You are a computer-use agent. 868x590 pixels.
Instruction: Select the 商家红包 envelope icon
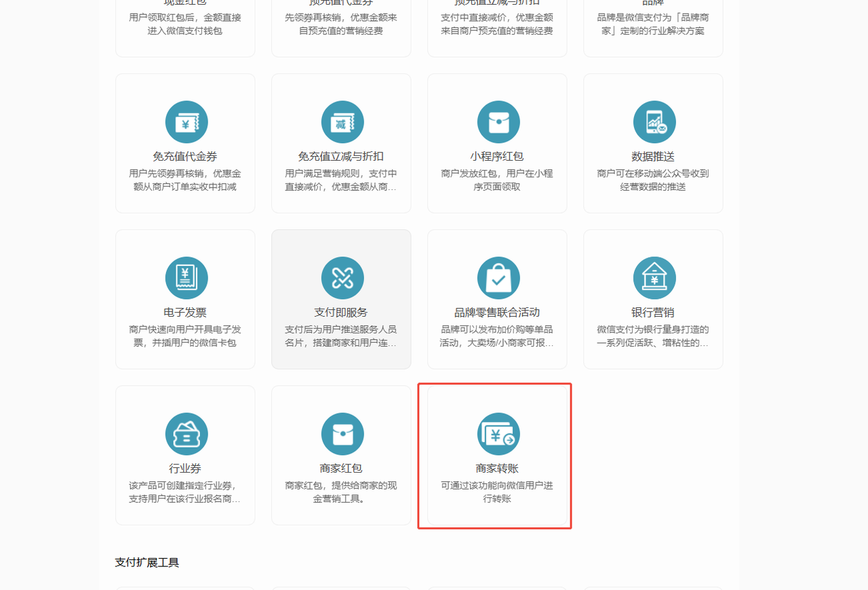click(x=342, y=434)
